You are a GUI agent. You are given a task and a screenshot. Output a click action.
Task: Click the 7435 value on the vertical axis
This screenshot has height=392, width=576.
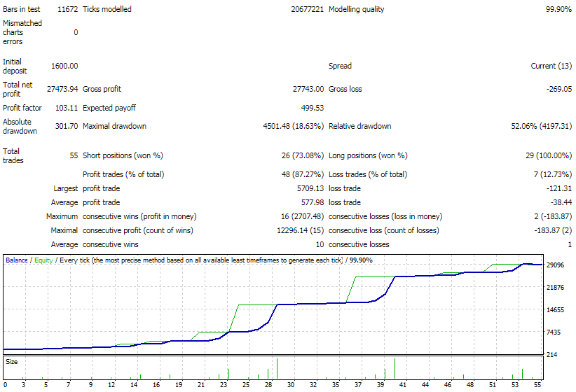point(554,332)
